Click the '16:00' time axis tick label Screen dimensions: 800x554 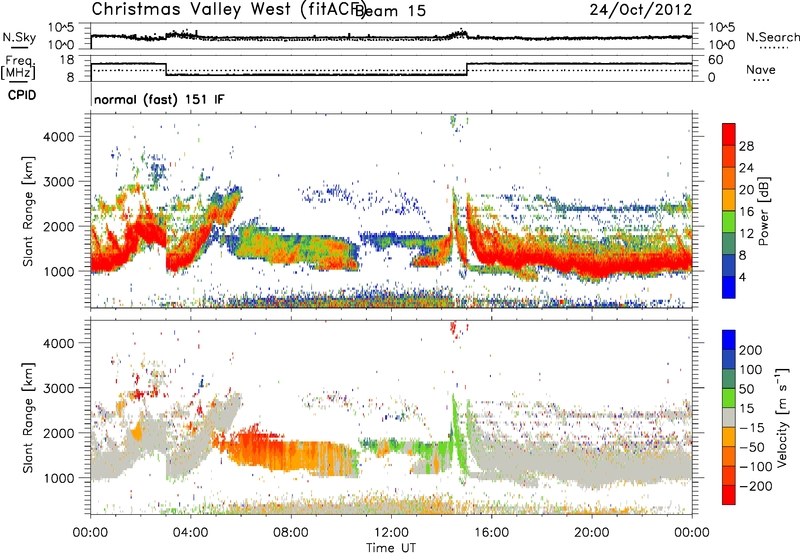point(491,533)
